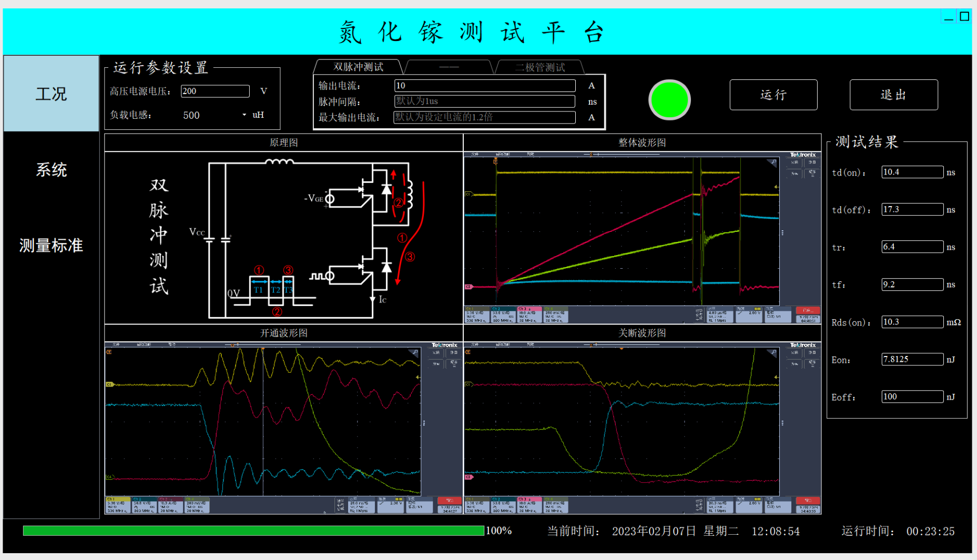Screen dimensions: 977x560
Task: Select the Rds(on) result value field
Action: tap(912, 322)
